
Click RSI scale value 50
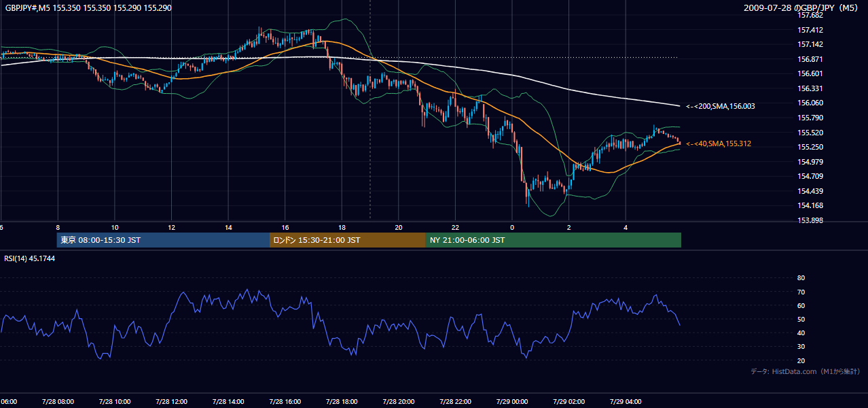[801, 319]
